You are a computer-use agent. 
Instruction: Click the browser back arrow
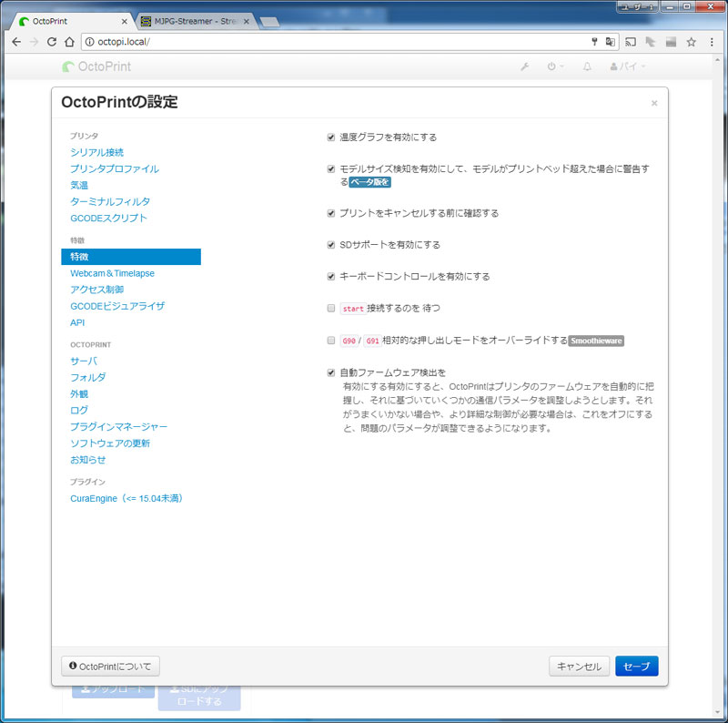click(16, 42)
